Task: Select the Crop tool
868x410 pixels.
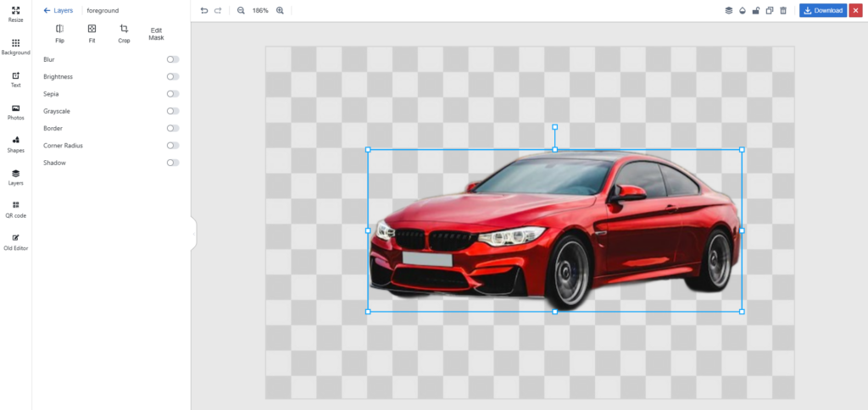Action: (124, 34)
